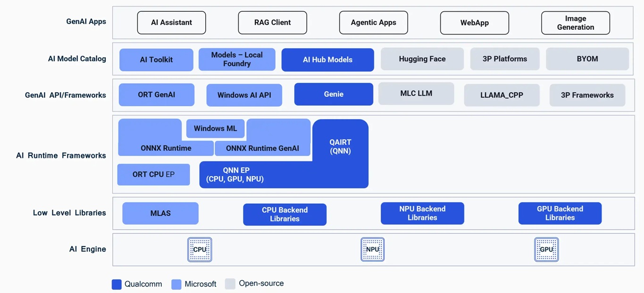The width and height of the screenshot is (644, 293).
Task: Select the LLAMA_CPP block
Action: click(x=502, y=95)
